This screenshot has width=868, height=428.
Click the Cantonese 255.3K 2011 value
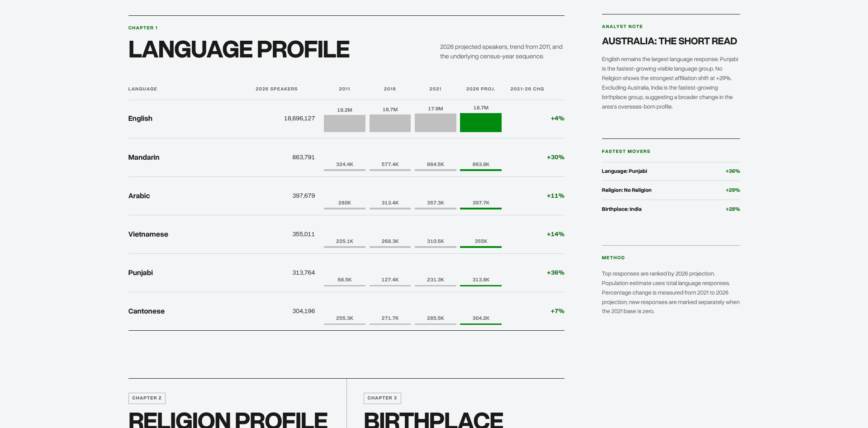[345, 319]
